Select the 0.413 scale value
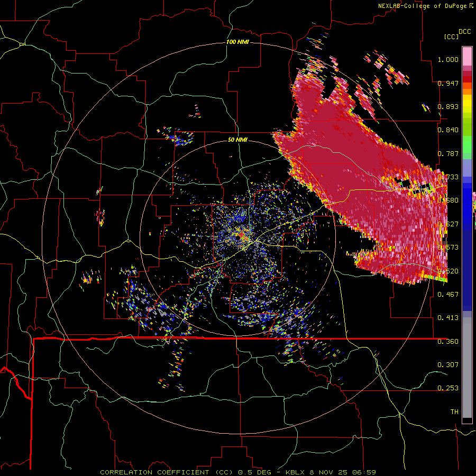 point(448,317)
